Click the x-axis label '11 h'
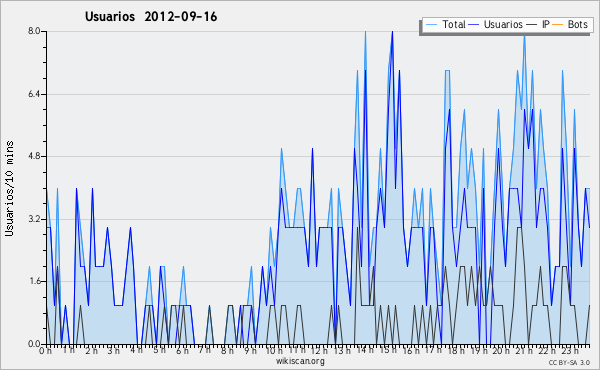The height and width of the screenshot is (370, 600). pyautogui.click(x=297, y=350)
